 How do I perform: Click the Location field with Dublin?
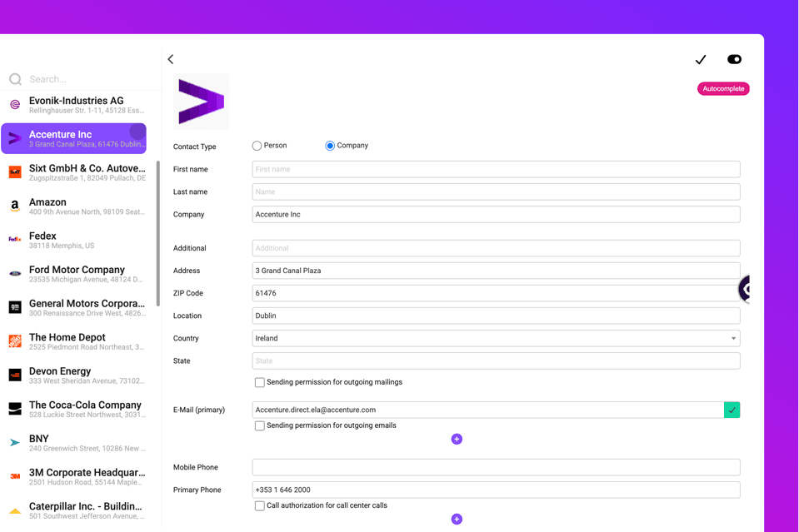coord(496,316)
